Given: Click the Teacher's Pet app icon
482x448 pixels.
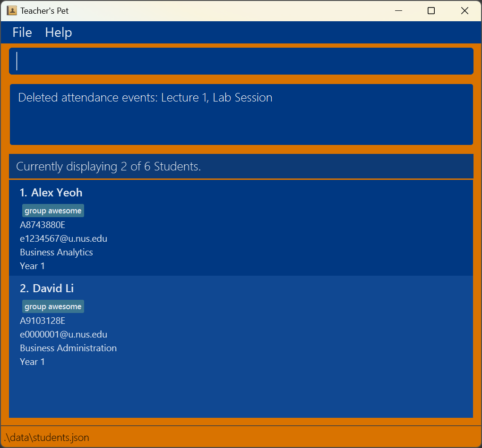Looking at the screenshot, I should coord(12,11).
